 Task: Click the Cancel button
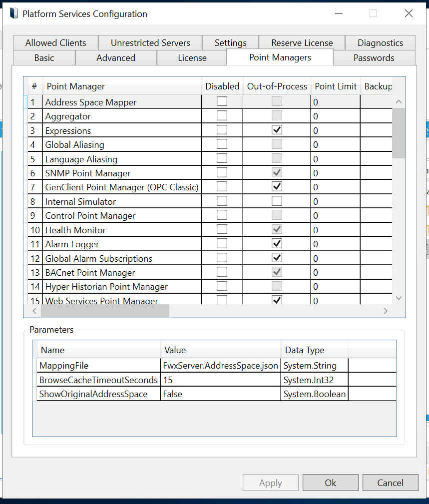point(390,483)
